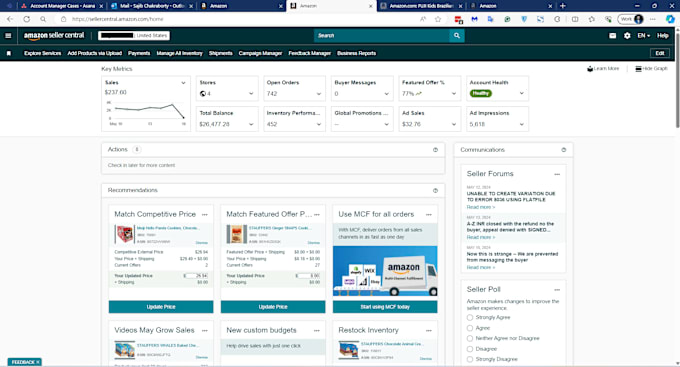The image size is (680, 367).
Task: Expand the Total Balance dropdown
Action: [251, 124]
